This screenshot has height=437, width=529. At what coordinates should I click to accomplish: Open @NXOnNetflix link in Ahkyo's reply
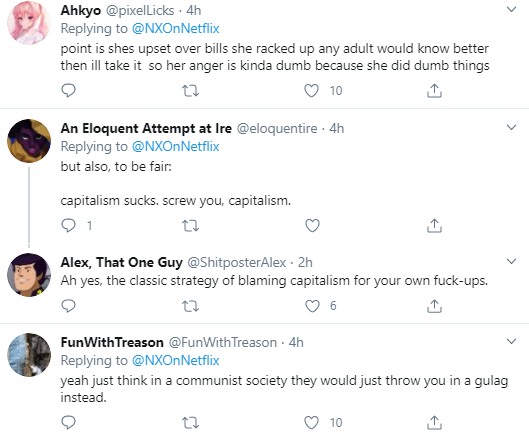pos(175,28)
